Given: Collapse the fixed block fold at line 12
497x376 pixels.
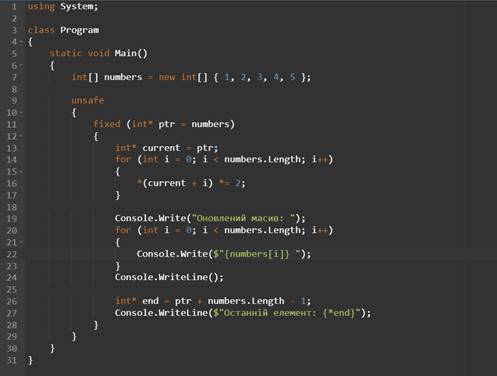Looking at the screenshot, I should tap(21, 136).
